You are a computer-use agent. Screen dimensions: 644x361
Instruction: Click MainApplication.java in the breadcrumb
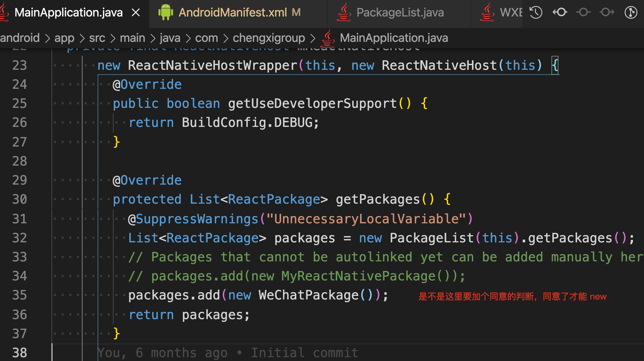394,38
